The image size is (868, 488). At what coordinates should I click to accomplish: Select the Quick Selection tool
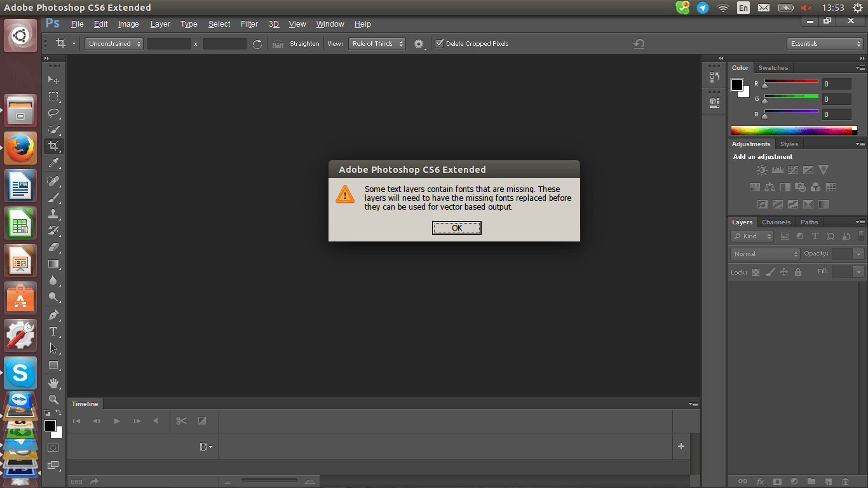pos(54,130)
